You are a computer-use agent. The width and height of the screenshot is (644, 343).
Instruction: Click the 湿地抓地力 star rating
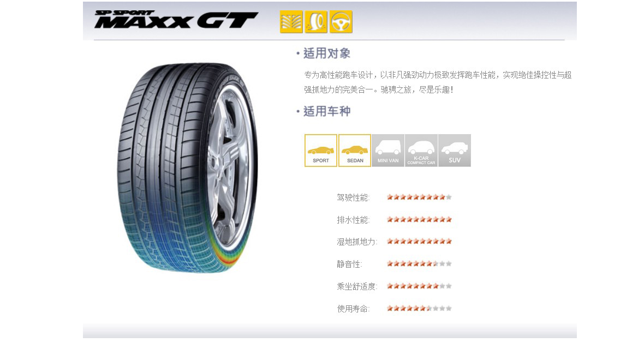[x=419, y=241]
